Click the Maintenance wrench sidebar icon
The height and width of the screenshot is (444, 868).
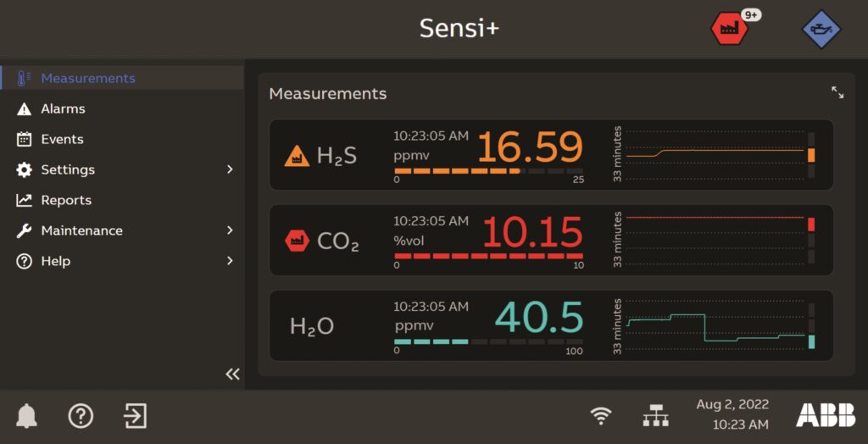pyautogui.click(x=24, y=230)
